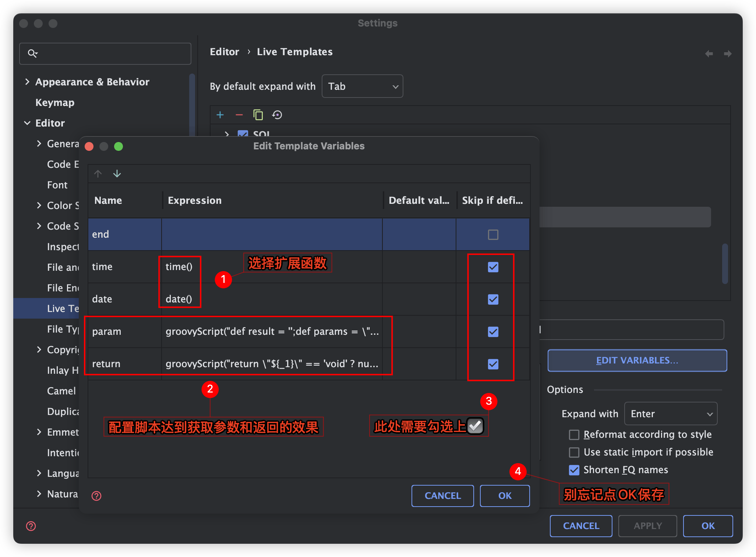Image resolution: width=756 pixels, height=557 pixels.
Task: Open help in the Edit Template Variables dialog
Action: click(x=96, y=496)
